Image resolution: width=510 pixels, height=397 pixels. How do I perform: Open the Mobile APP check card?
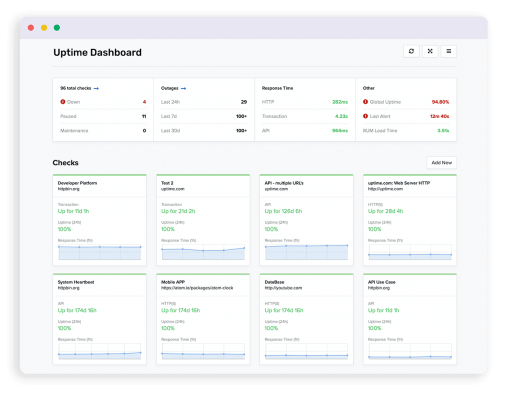click(203, 319)
